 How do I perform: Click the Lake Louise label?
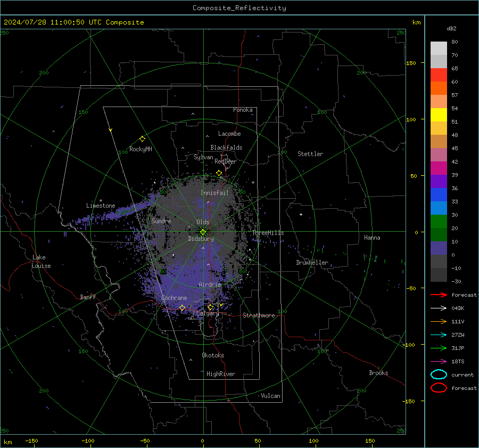[x=41, y=262]
